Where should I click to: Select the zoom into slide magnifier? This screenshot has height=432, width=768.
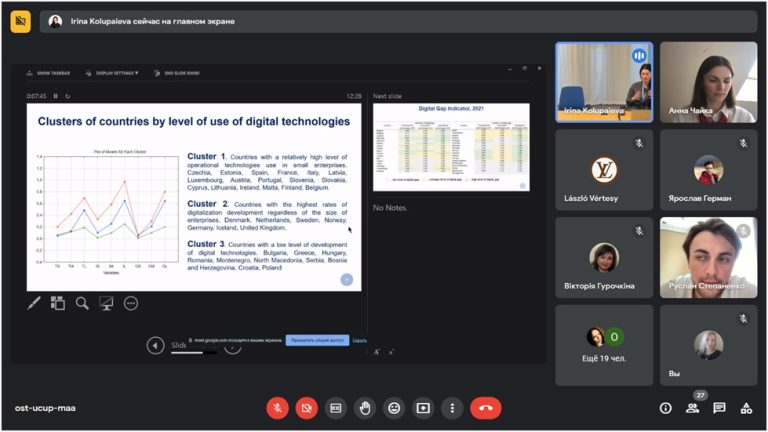pyautogui.click(x=82, y=303)
